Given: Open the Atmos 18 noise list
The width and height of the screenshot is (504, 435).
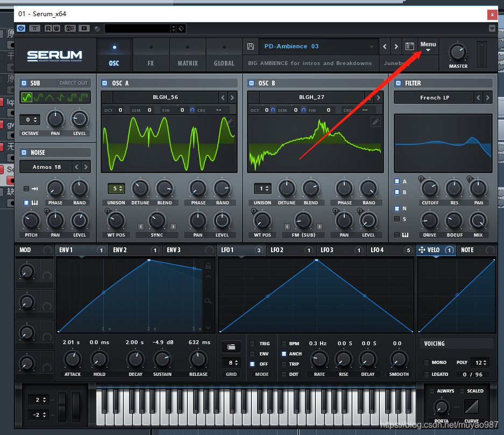Looking at the screenshot, I should click(x=46, y=167).
